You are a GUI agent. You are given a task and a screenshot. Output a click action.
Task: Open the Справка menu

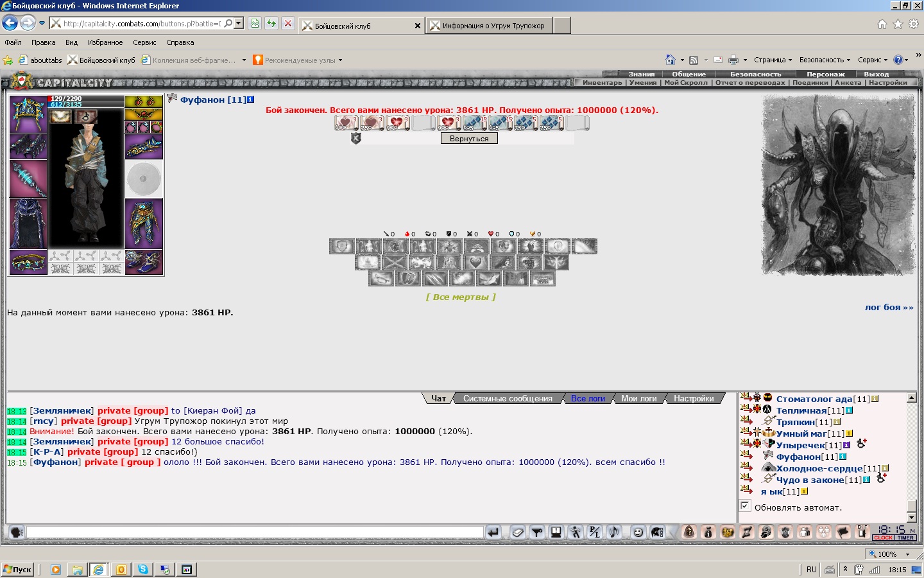coord(180,42)
